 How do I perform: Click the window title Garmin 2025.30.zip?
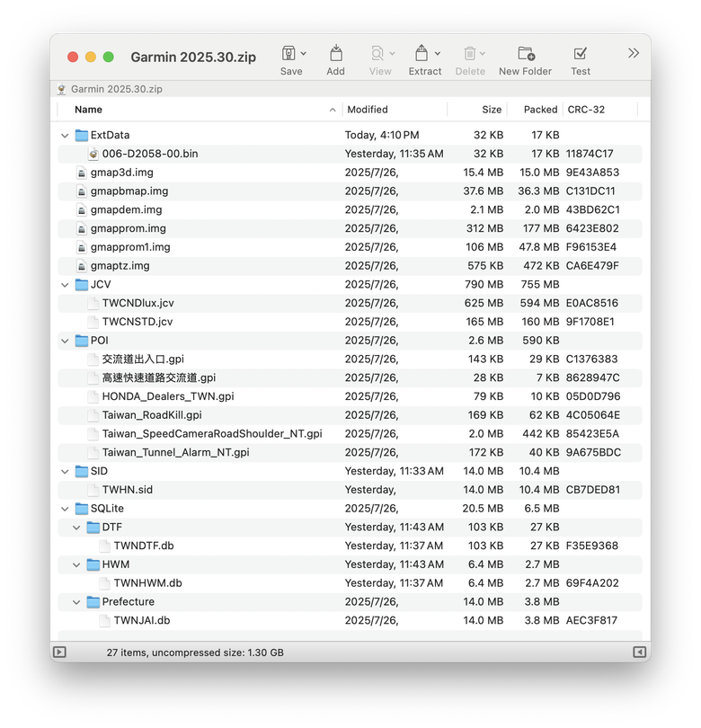click(193, 58)
